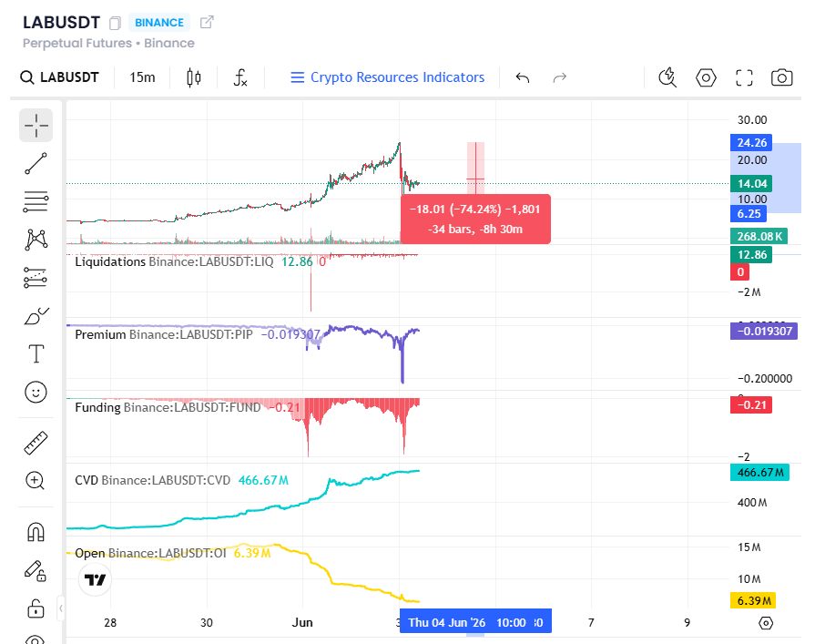The width and height of the screenshot is (815, 644).
Task: Click Open interest indicator legend
Action: pyautogui.click(x=151, y=553)
